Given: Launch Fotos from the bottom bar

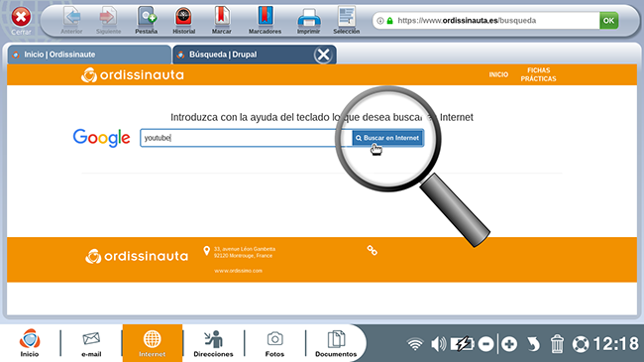Looking at the screenshot, I should pos(274,343).
